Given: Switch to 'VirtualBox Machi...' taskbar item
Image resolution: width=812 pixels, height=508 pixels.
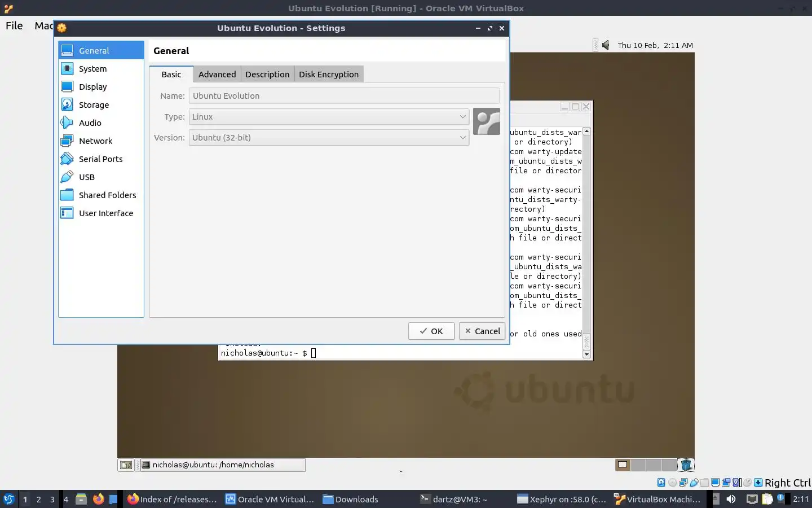Looking at the screenshot, I should coord(658,499).
